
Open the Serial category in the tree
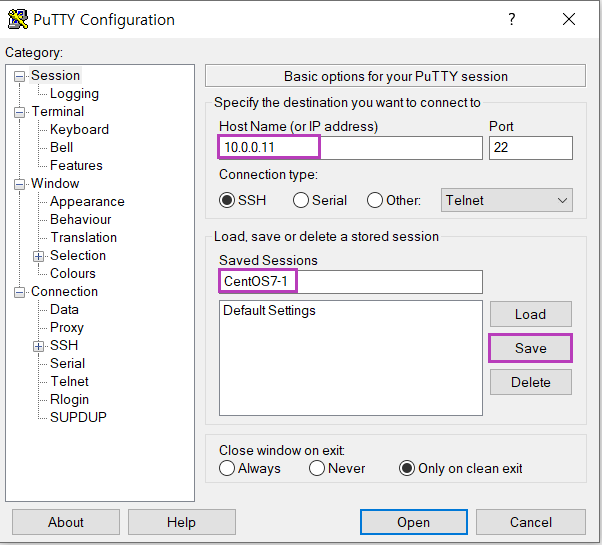[67, 363]
